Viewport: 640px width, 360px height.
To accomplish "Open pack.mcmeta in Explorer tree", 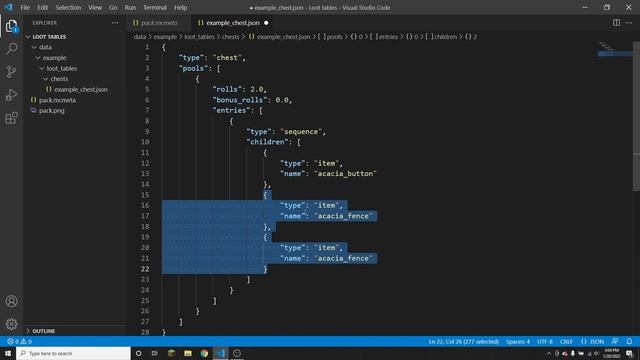I will pyautogui.click(x=57, y=100).
